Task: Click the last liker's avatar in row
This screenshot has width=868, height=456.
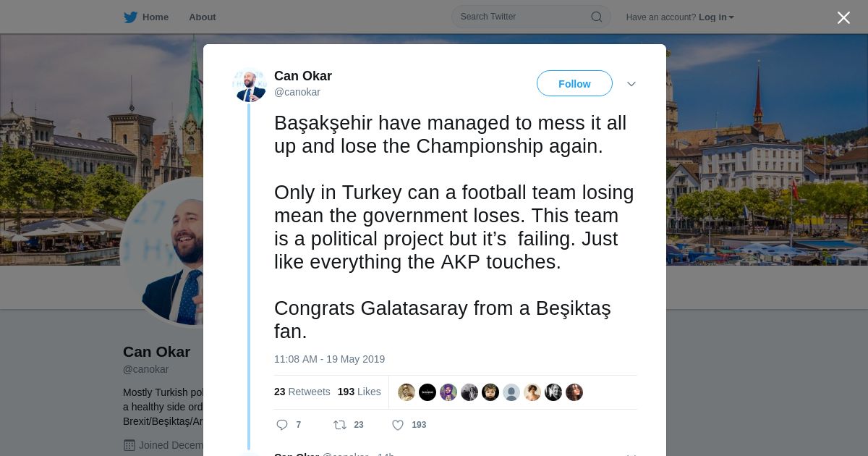Action: click(574, 392)
